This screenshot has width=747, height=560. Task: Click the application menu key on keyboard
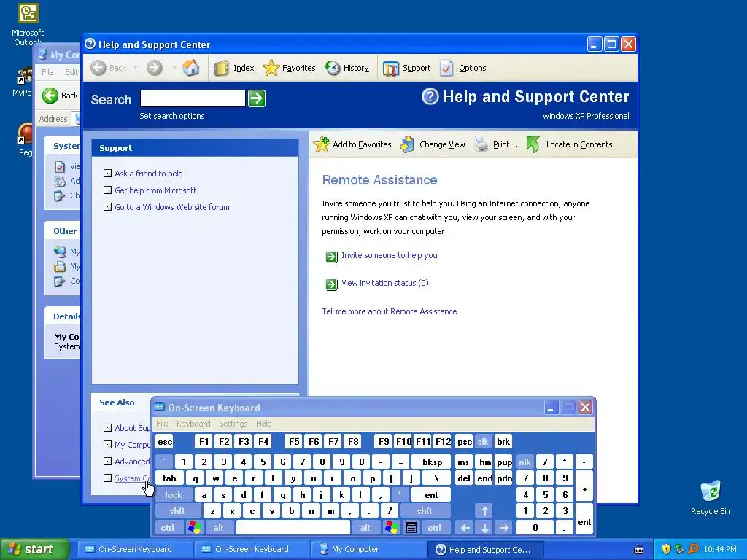[x=411, y=528]
